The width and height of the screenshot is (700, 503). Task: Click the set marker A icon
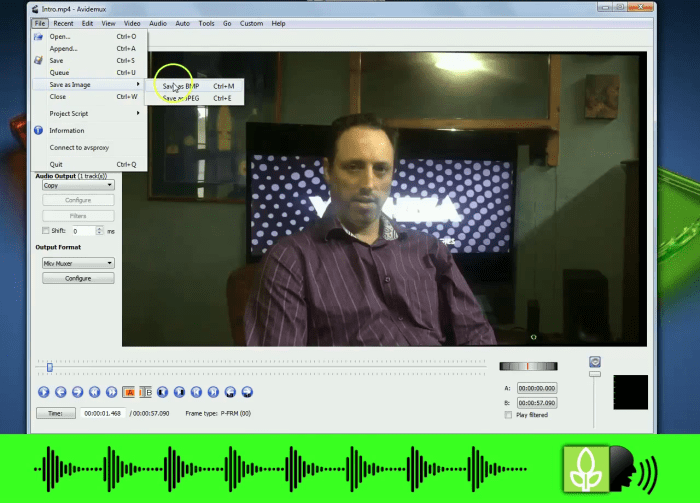tap(128, 392)
